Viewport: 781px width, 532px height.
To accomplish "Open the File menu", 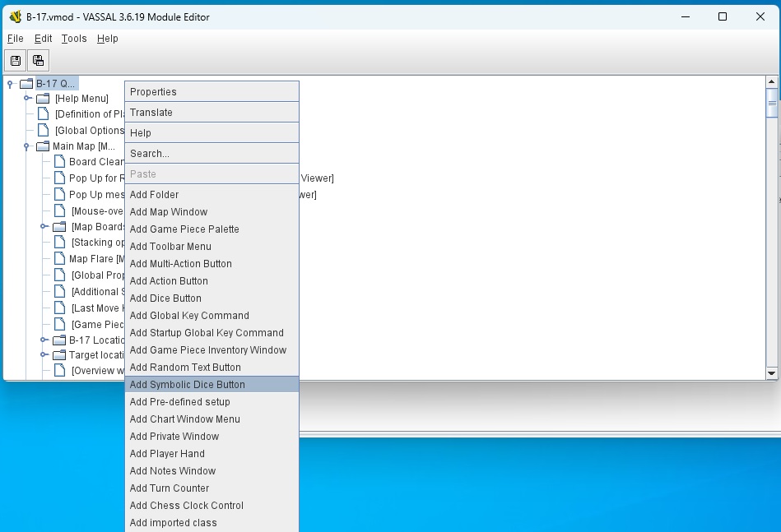I will coord(16,39).
